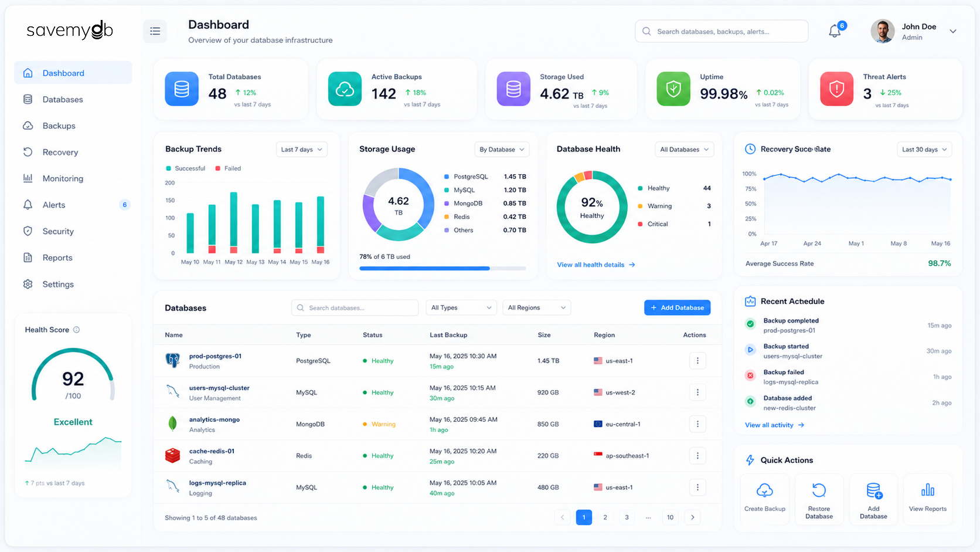Click the Quick Actions lightning icon
The height and width of the screenshot is (552, 980).
(x=750, y=460)
